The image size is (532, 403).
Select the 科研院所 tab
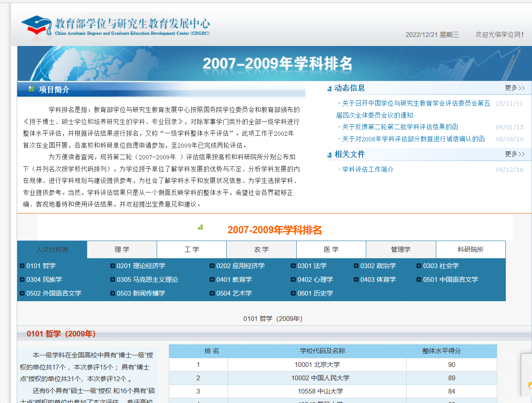471,250
